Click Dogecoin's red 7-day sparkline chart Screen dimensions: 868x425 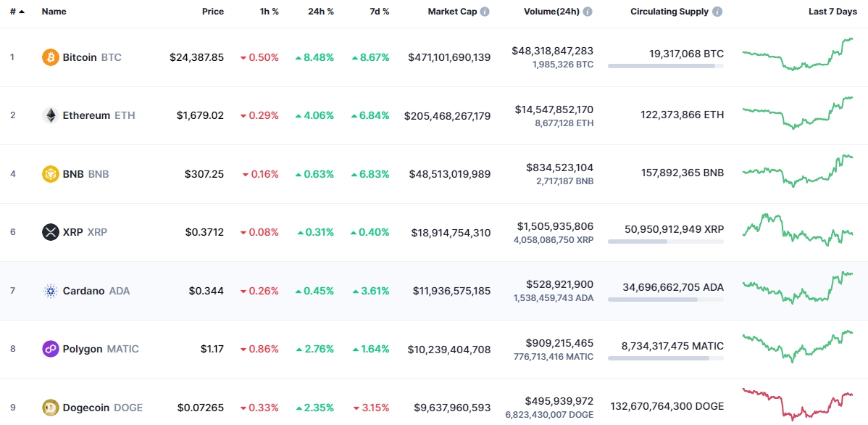[x=798, y=405]
